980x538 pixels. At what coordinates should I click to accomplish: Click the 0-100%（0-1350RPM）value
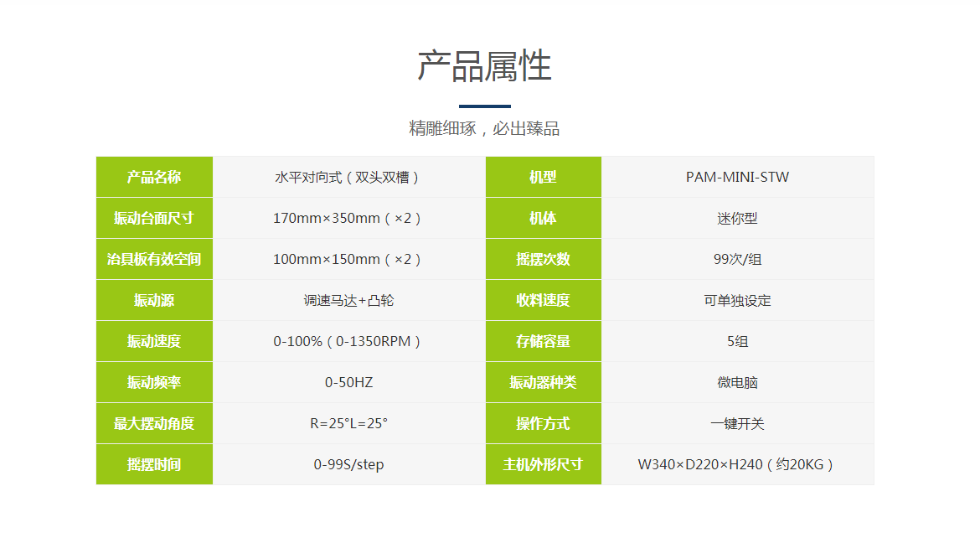click(x=348, y=341)
